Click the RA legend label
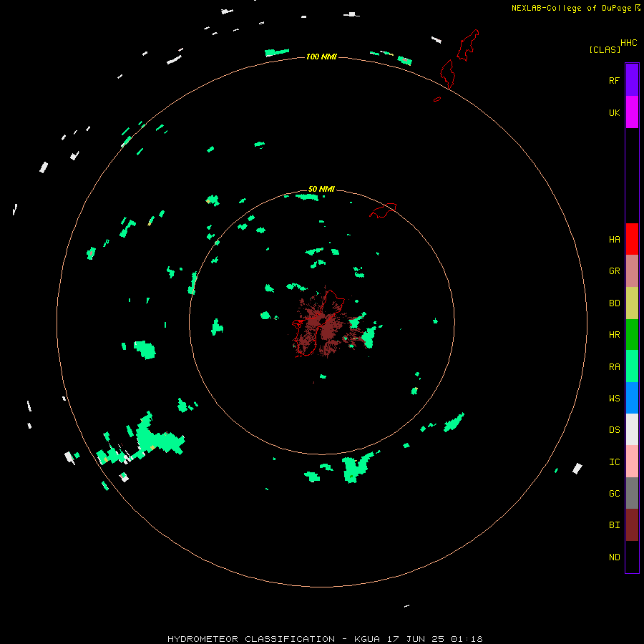The height and width of the screenshot is (644, 644). 614,367
